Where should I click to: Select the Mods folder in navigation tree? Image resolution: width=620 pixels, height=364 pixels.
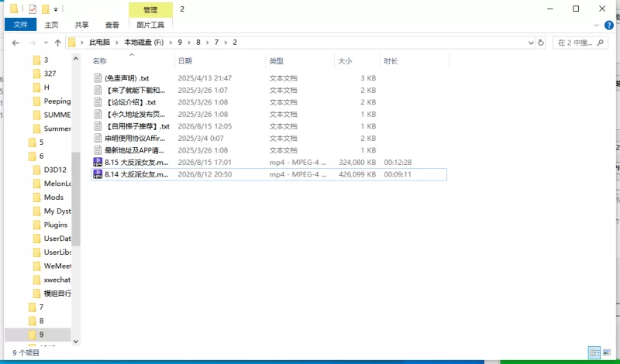click(x=53, y=197)
